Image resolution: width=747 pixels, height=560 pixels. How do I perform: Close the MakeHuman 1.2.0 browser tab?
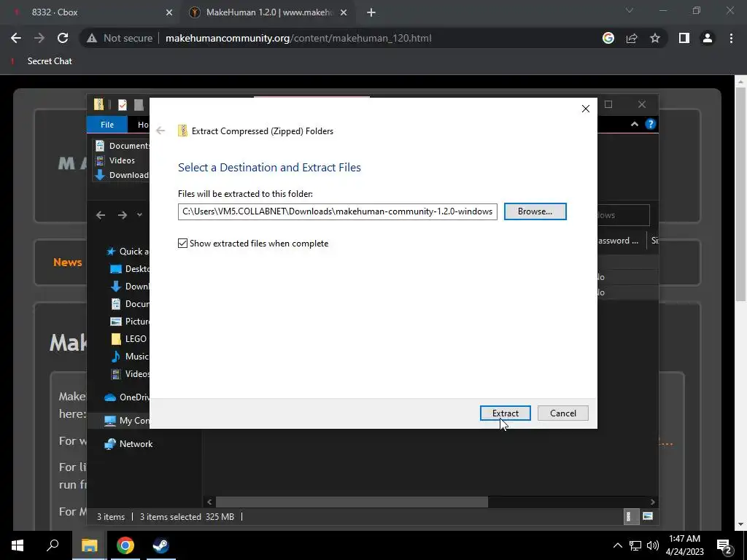(x=344, y=12)
